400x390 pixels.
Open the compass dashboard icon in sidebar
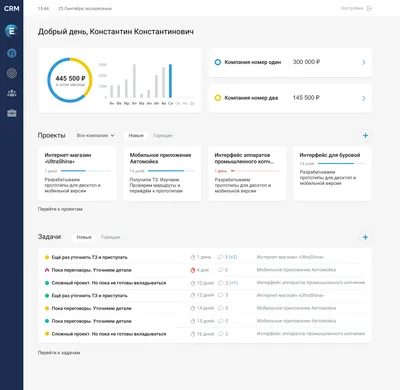point(12,53)
